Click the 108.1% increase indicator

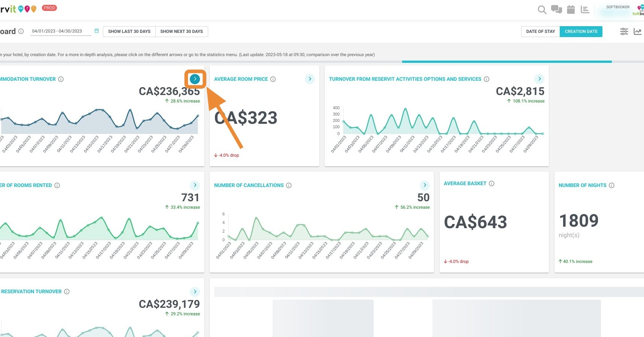pos(526,101)
